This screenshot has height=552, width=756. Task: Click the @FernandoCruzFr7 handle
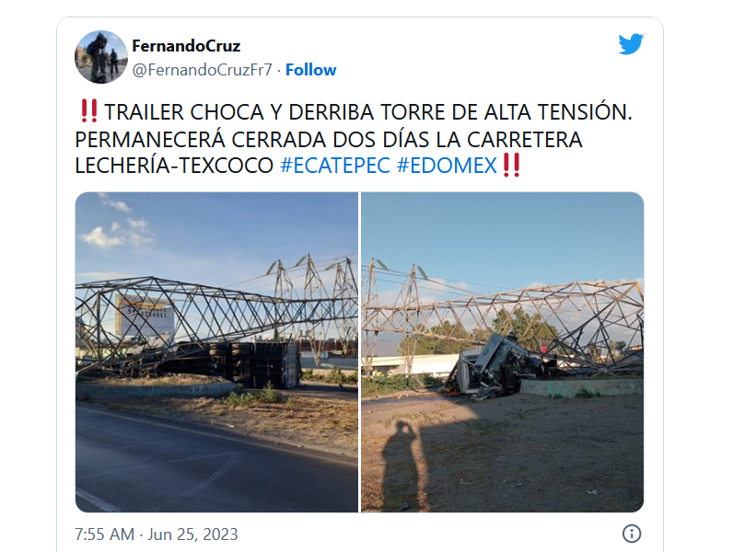coord(202,70)
